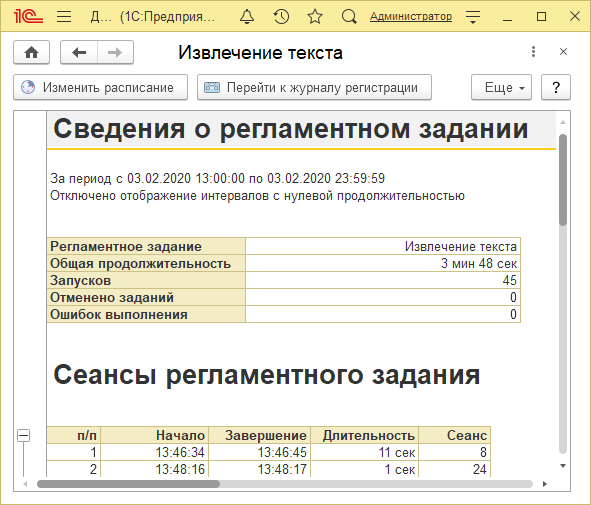Collapse the sessions table group

[23, 436]
